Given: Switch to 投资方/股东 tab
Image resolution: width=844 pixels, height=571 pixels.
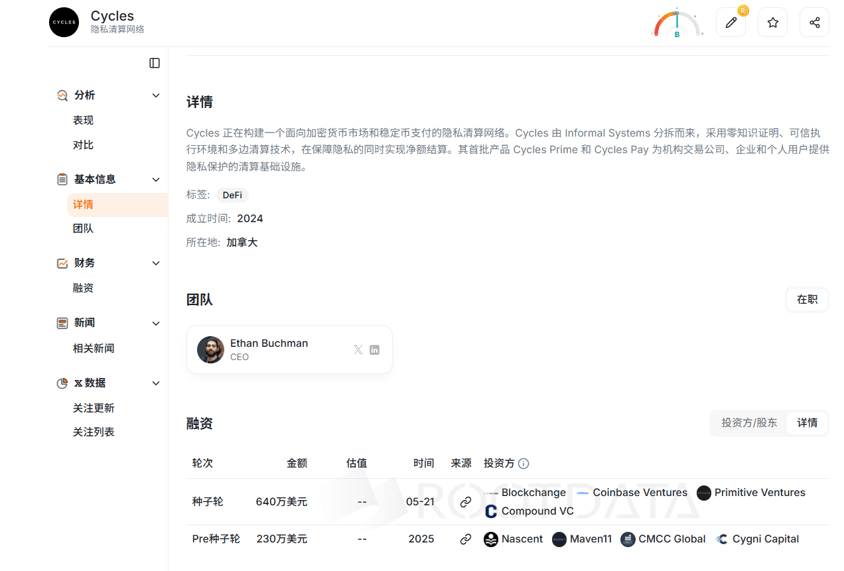Looking at the screenshot, I should coord(749,423).
